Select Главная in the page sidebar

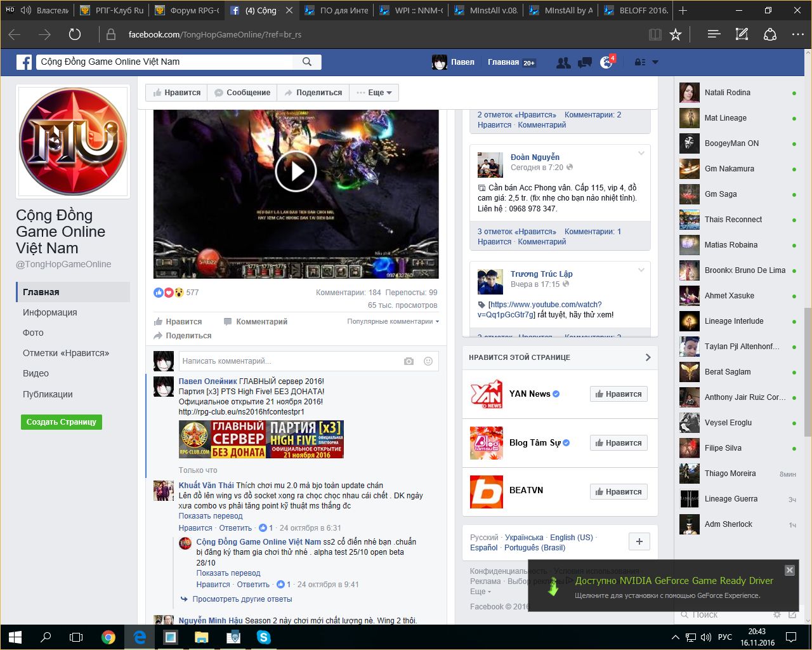73,292
